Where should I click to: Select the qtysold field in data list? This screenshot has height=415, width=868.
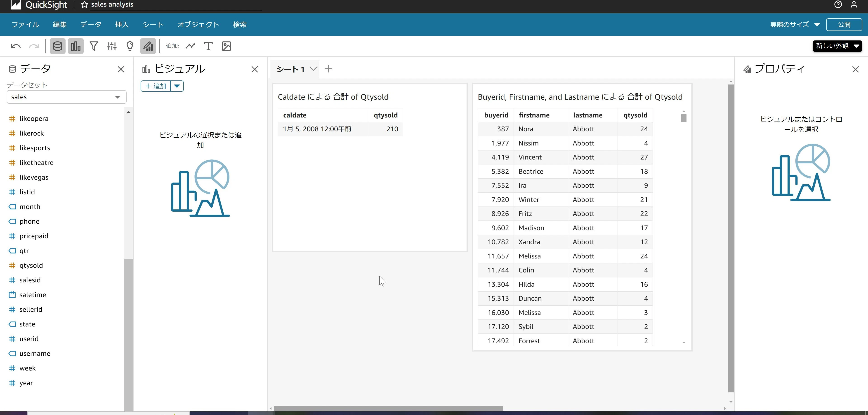pyautogui.click(x=31, y=265)
